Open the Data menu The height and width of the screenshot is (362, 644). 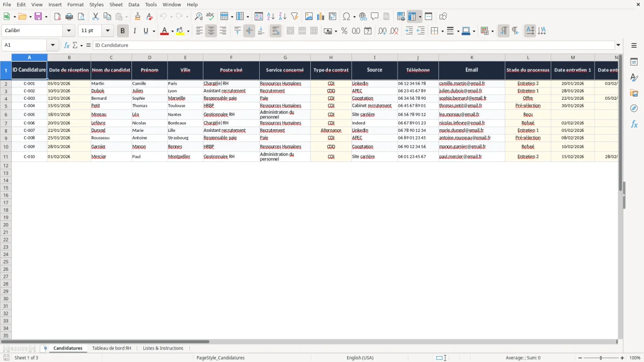coord(134,4)
